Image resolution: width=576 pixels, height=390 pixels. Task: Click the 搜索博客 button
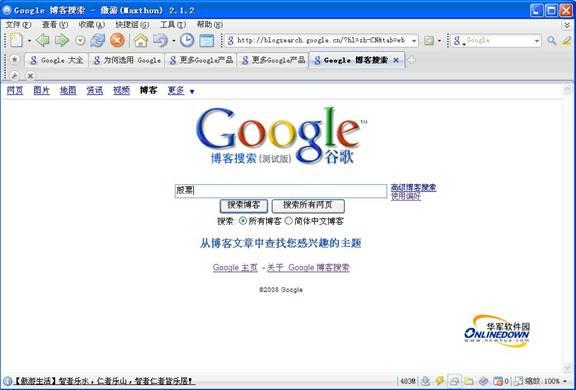(244, 205)
